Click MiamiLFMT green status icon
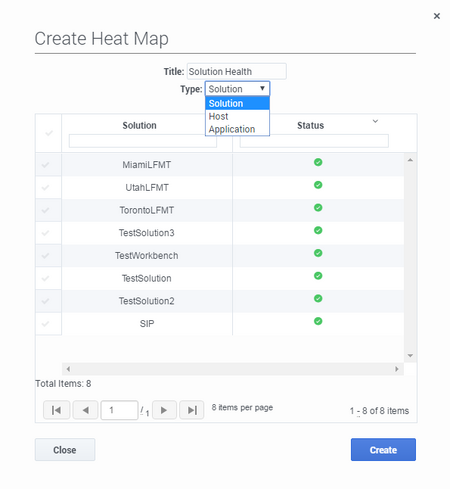Screen dimensions: 450x489 coord(318,162)
